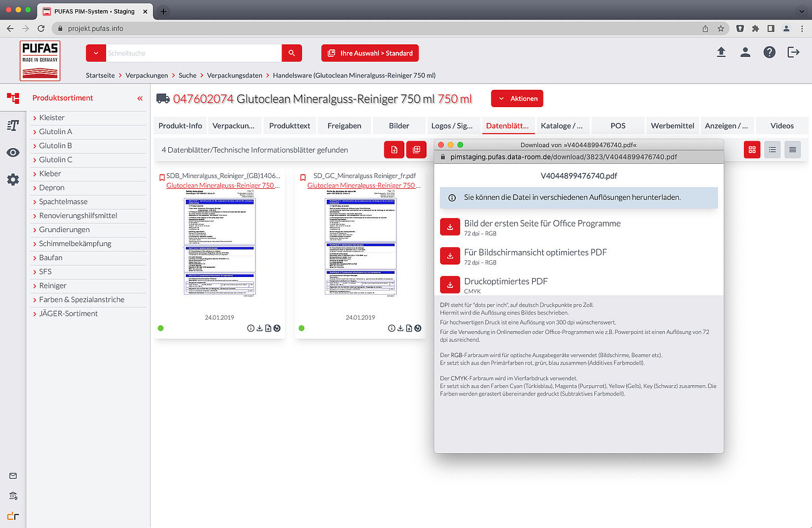Click the browser reload button

coord(41,28)
